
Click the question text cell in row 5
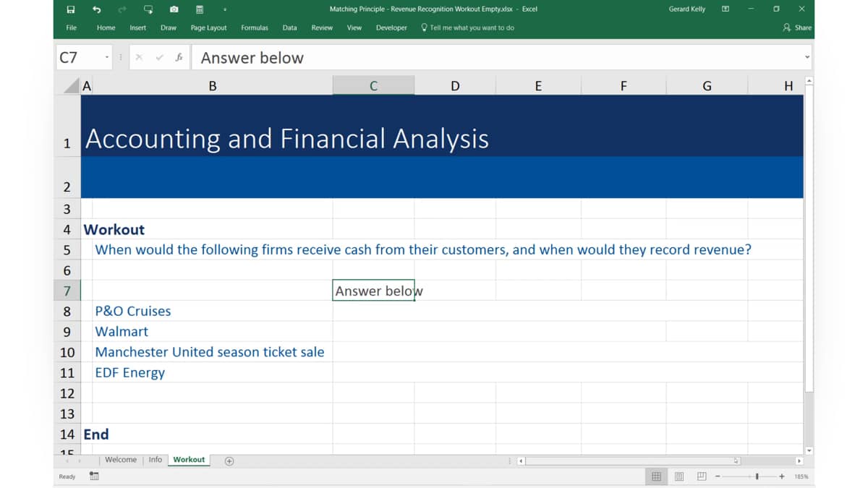(x=423, y=249)
